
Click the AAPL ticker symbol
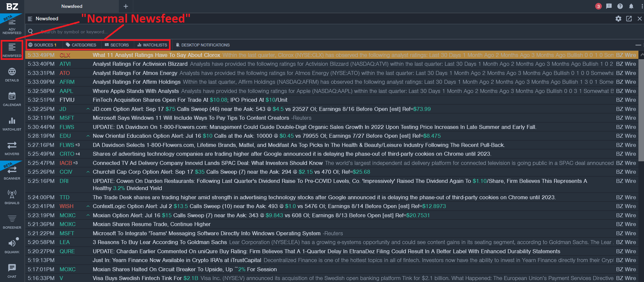(x=66, y=91)
